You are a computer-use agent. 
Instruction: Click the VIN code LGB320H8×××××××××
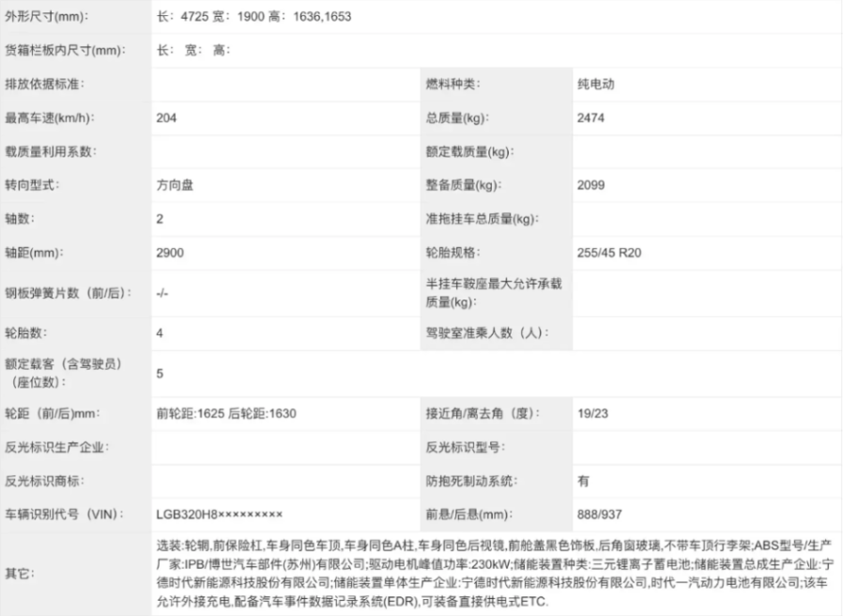(219, 515)
